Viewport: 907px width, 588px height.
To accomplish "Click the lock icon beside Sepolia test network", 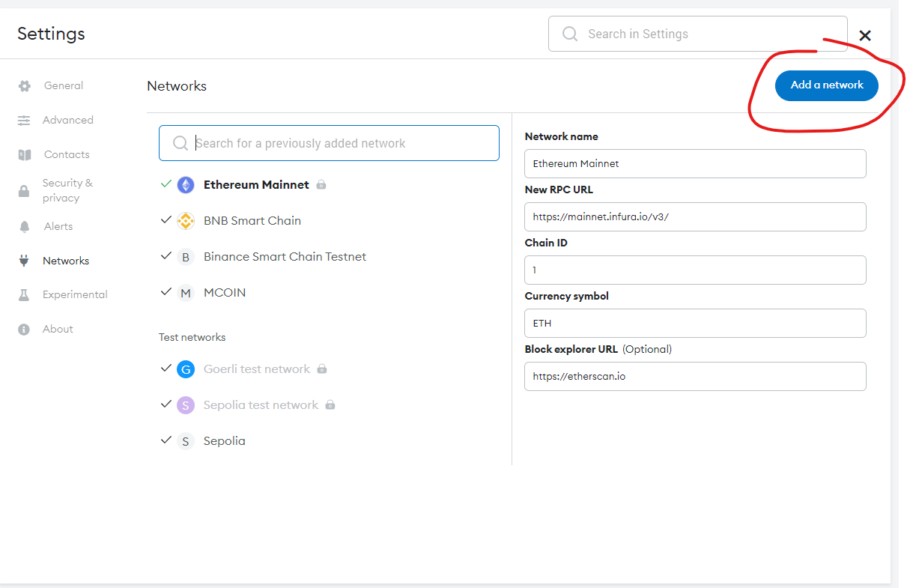I will [330, 404].
